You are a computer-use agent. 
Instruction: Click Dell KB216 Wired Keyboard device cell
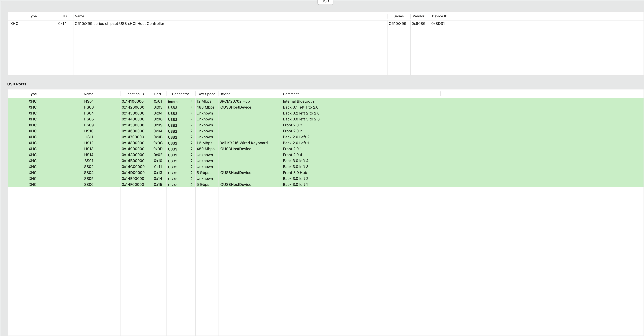tap(244, 143)
